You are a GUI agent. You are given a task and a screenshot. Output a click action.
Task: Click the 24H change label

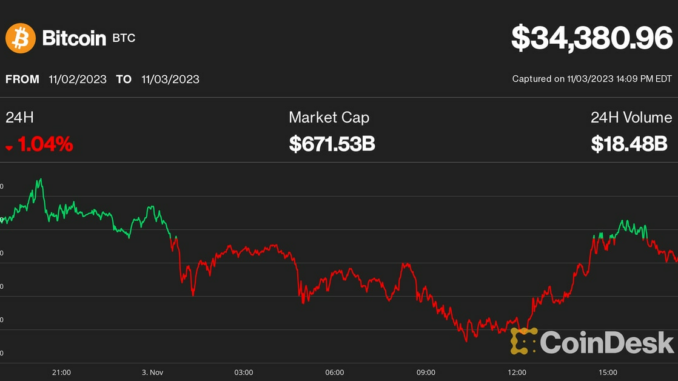[x=19, y=117]
